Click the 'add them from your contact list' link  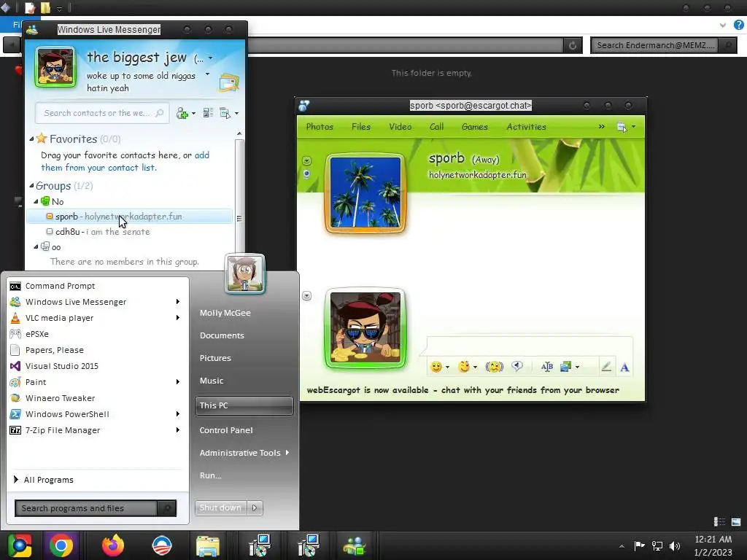pyautogui.click(x=125, y=161)
